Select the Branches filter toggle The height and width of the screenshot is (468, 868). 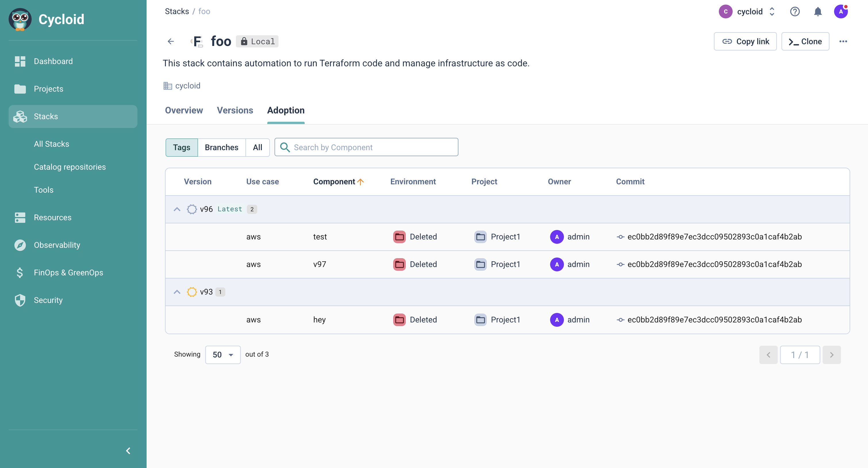click(x=221, y=147)
